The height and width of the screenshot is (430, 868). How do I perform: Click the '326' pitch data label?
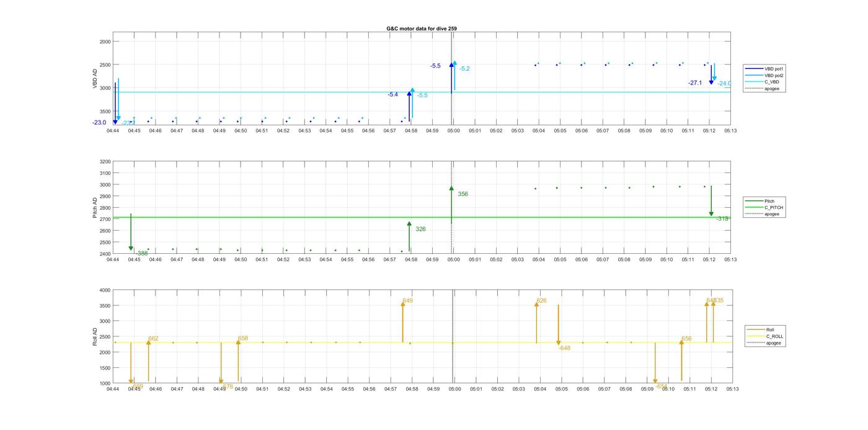coord(420,229)
